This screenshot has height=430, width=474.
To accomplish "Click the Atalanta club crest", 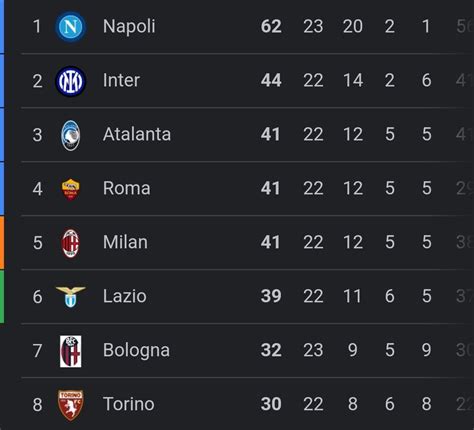I will [71, 135].
